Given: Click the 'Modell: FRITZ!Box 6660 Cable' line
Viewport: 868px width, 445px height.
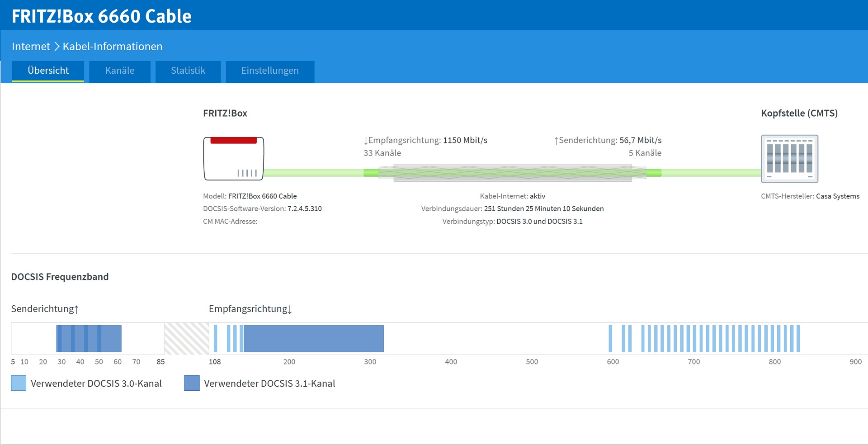Looking at the screenshot, I should pos(250,196).
